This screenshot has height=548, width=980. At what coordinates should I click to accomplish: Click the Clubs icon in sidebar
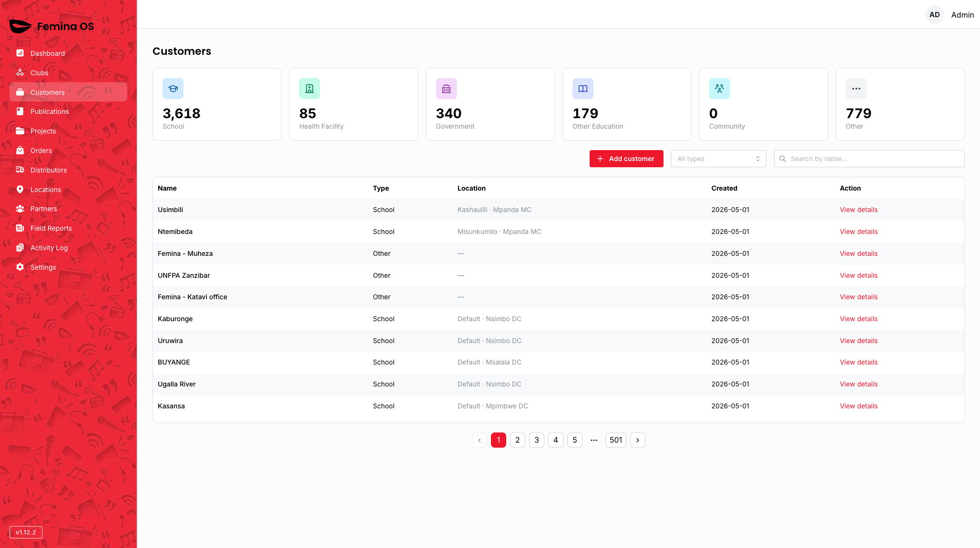coord(20,72)
